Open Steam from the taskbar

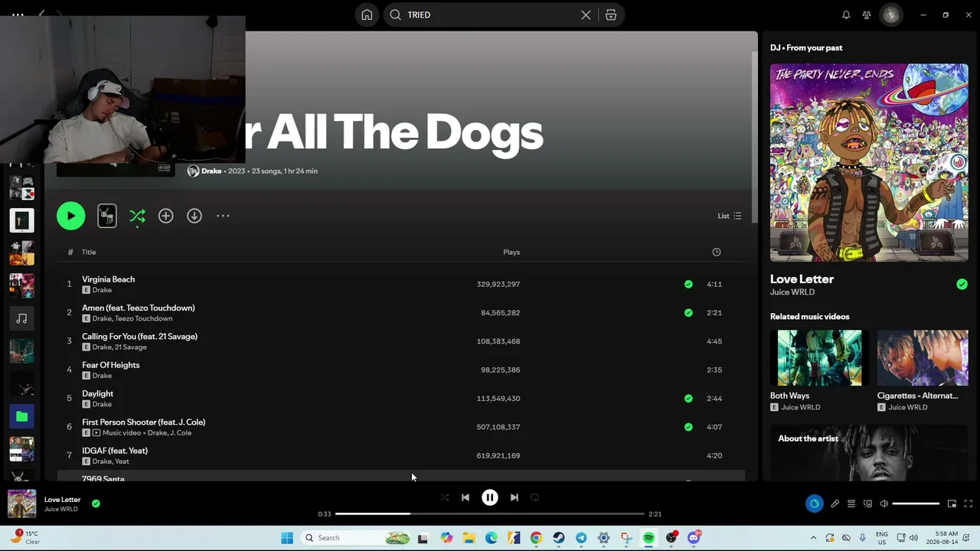(559, 538)
